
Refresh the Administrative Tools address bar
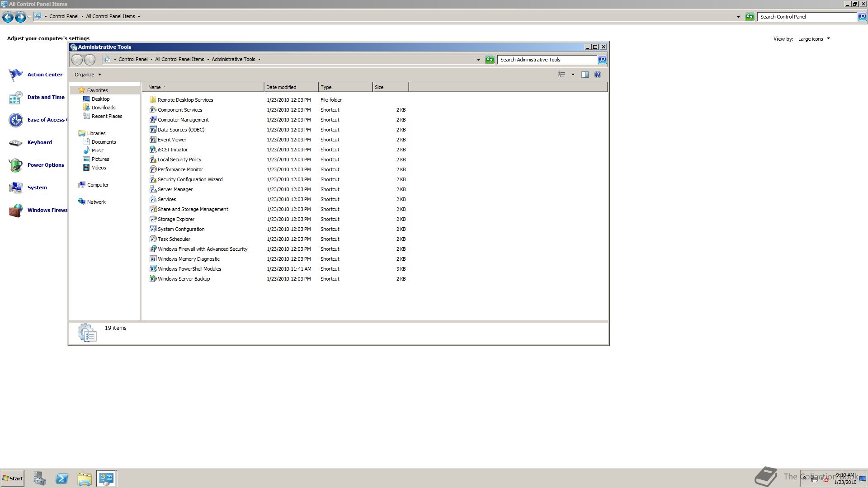point(490,59)
